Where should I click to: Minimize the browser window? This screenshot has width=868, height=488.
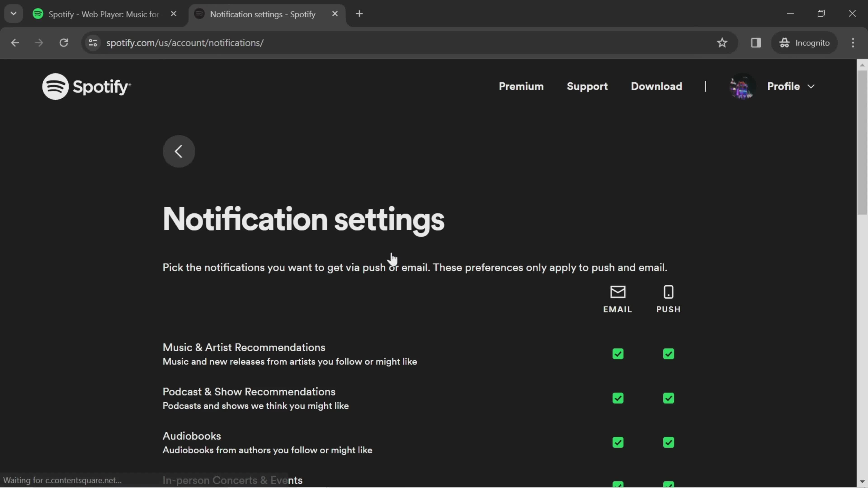(790, 14)
